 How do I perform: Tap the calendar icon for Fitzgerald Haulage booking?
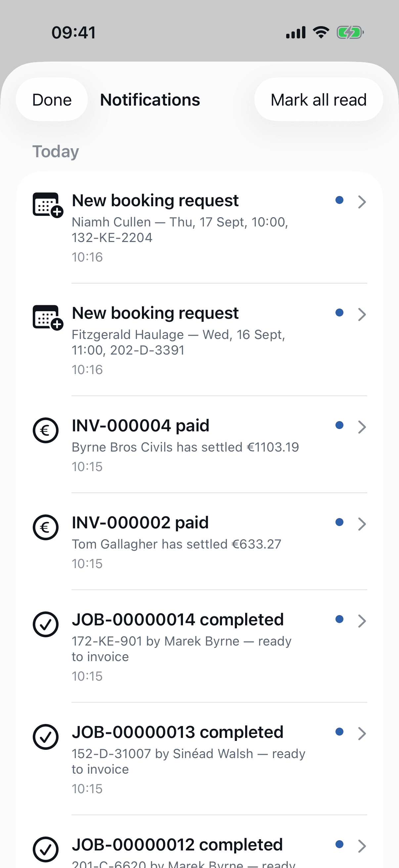coord(47,317)
